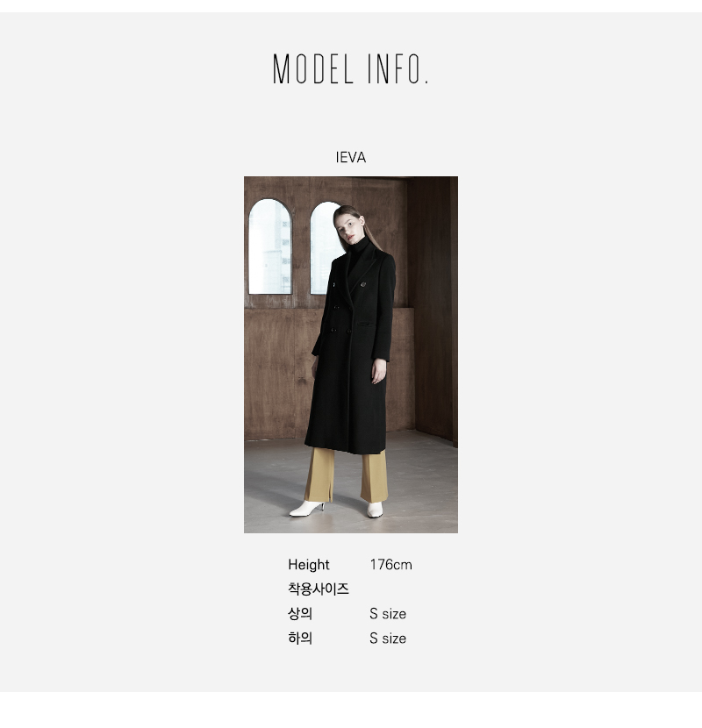Click the 상의 label
The width and height of the screenshot is (702, 728).
pyautogui.click(x=299, y=613)
